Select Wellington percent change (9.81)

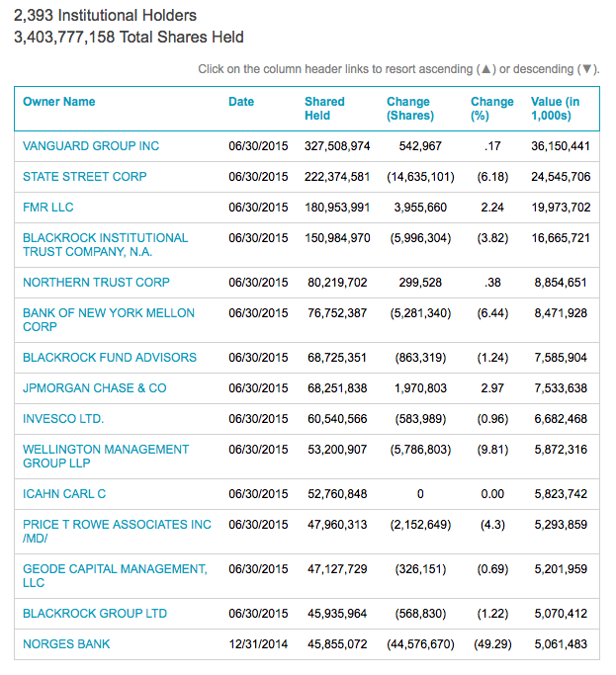(492, 450)
